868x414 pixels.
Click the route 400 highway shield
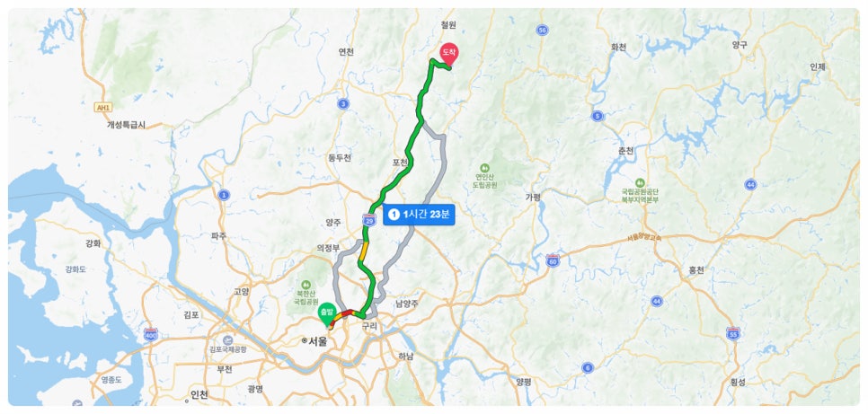point(151,334)
